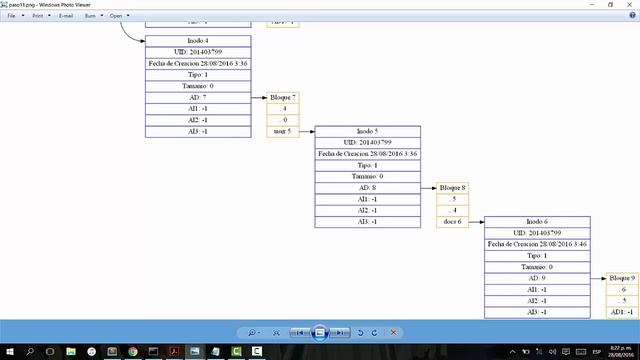Open the Action Center notifications icon

(x=566, y=351)
